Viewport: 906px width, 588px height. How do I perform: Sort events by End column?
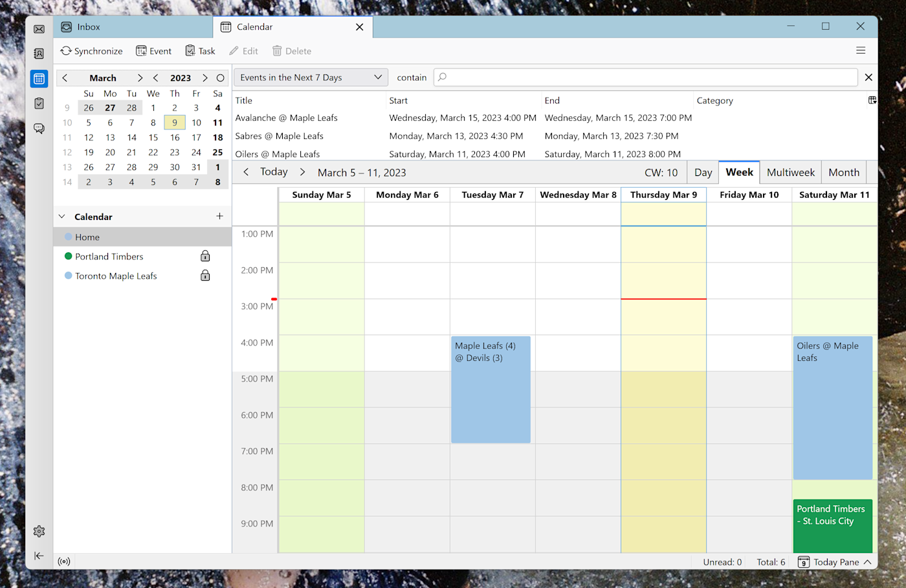[617, 100]
